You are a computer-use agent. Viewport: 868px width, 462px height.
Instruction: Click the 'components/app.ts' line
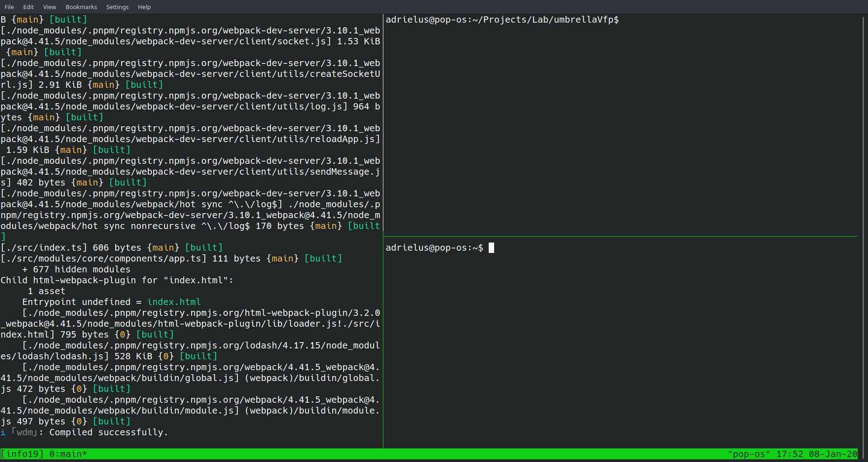pos(171,258)
